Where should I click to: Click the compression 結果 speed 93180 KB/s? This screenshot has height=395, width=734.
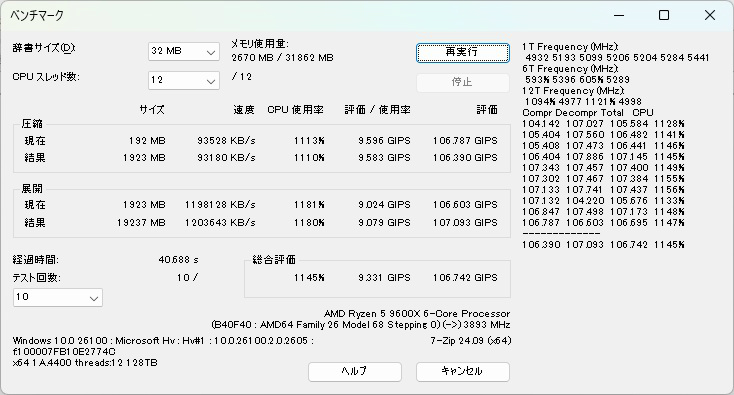tap(226, 158)
